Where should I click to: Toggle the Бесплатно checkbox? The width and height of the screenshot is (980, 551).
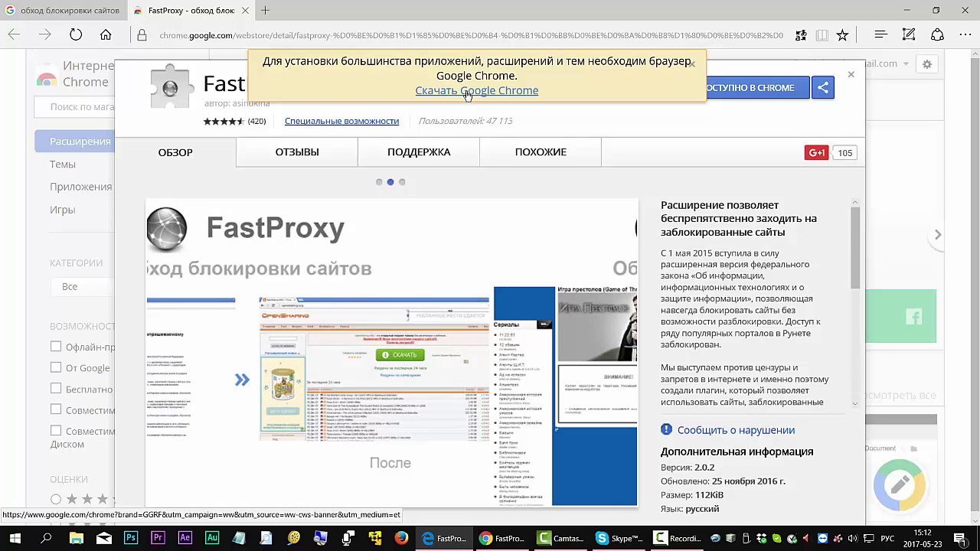click(56, 389)
